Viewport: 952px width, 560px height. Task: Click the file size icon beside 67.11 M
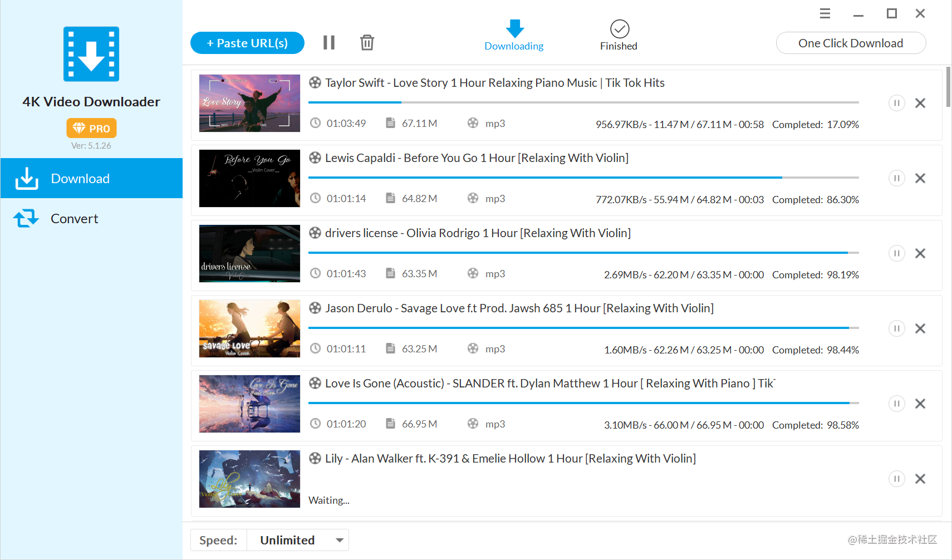(x=391, y=123)
